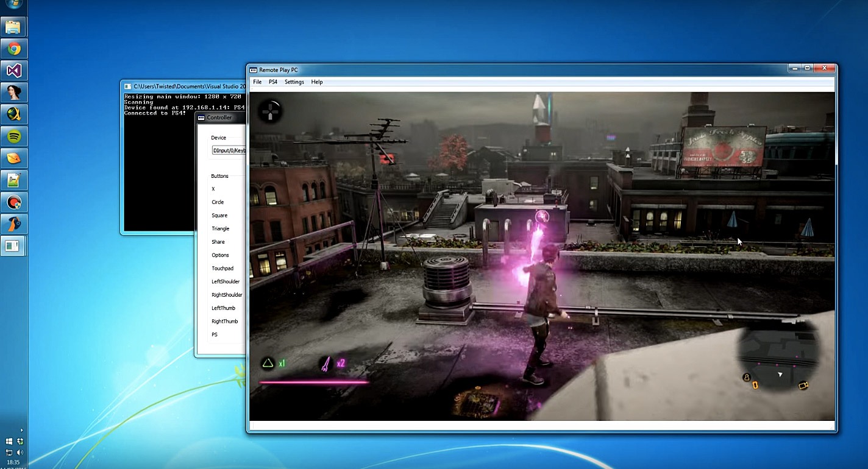This screenshot has height=469, width=868.
Task: Select the Triangle button mapping row
Action: pyautogui.click(x=221, y=229)
